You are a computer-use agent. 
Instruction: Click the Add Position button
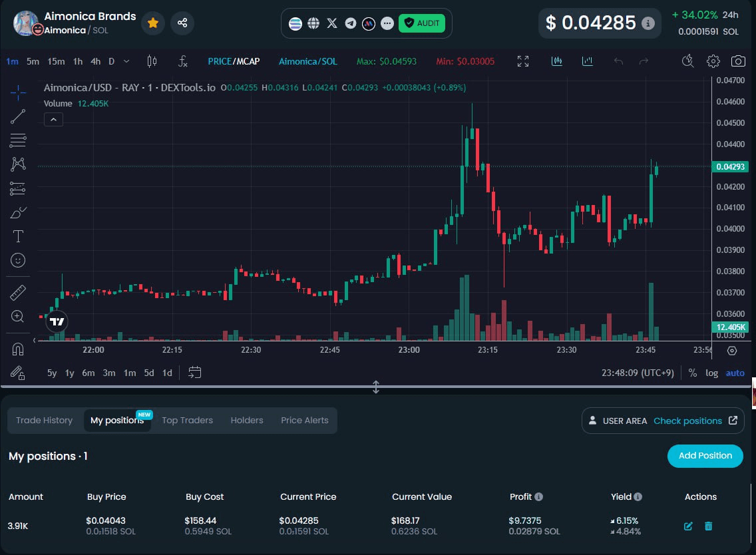coord(705,456)
